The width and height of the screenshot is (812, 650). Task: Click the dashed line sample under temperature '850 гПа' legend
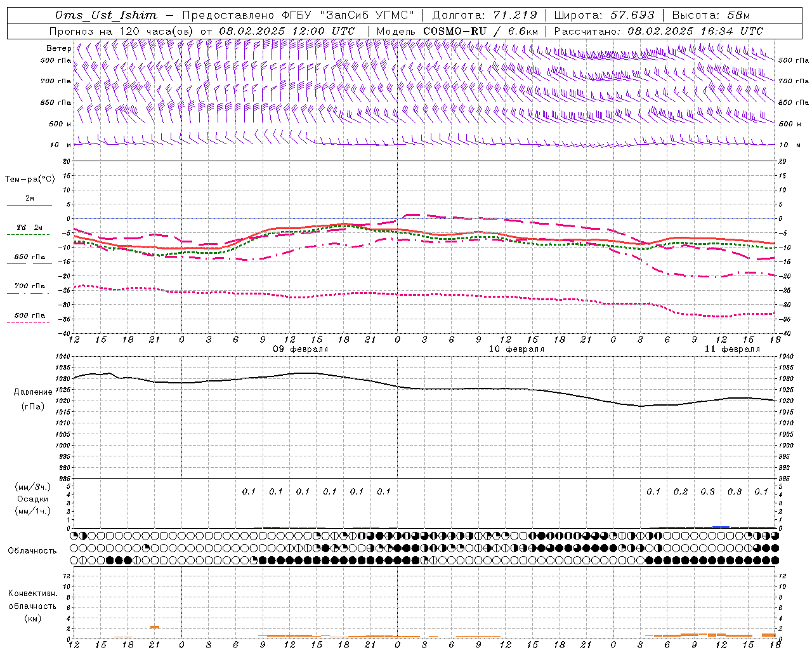tap(29, 263)
